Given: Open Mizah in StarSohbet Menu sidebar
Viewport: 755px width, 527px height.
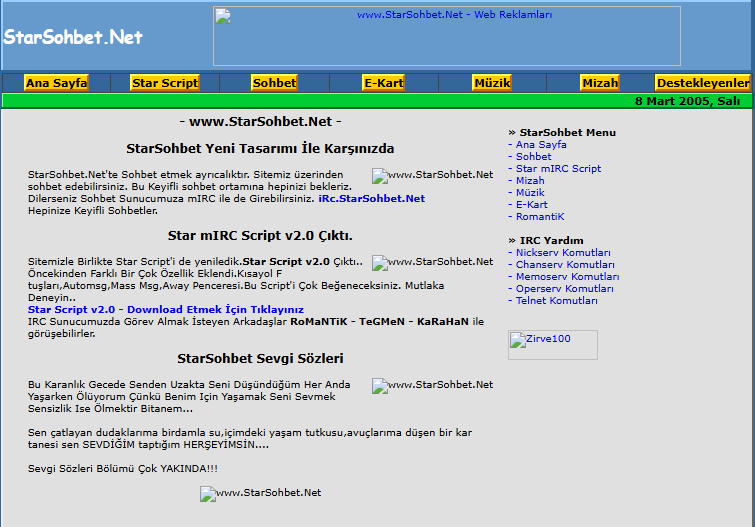Looking at the screenshot, I should 530,181.
